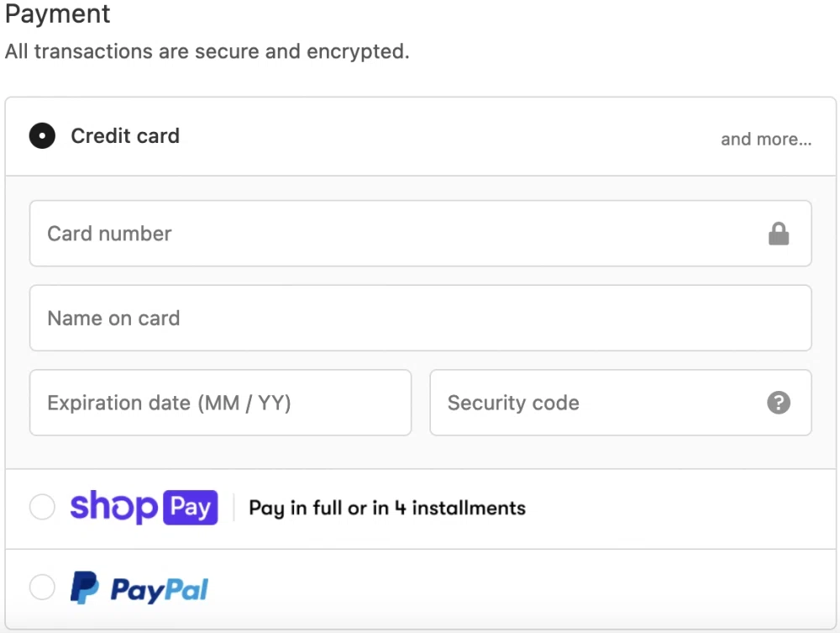Click the lock icon in Card number field

tap(779, 234)
